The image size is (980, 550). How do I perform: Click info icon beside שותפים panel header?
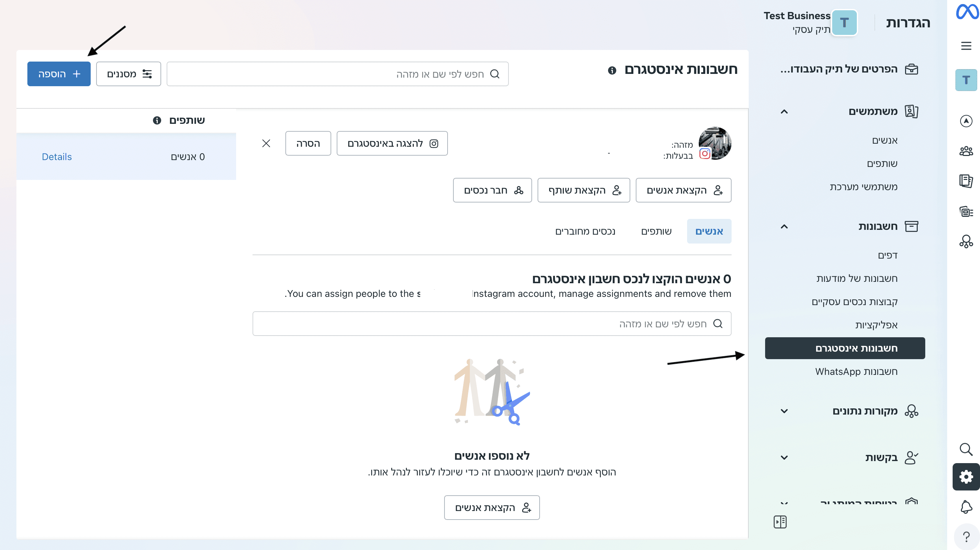(157, 121)
